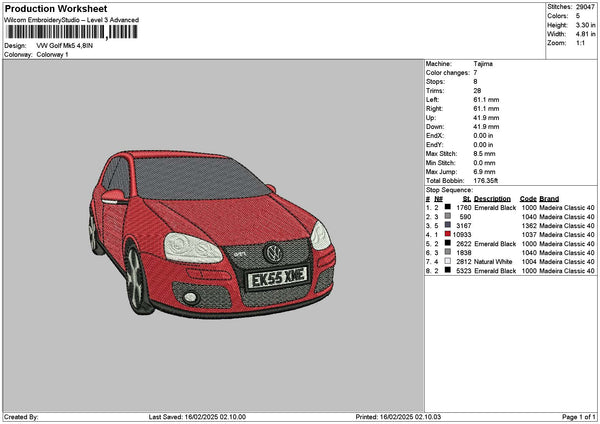600x424 pixels.
Task: Click the 'EndY:' label
Action: click(435, 145)
